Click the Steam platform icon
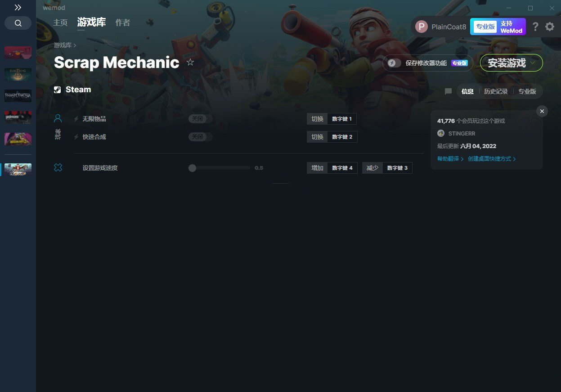Screen dimensions: 561x392 point(58,90)
